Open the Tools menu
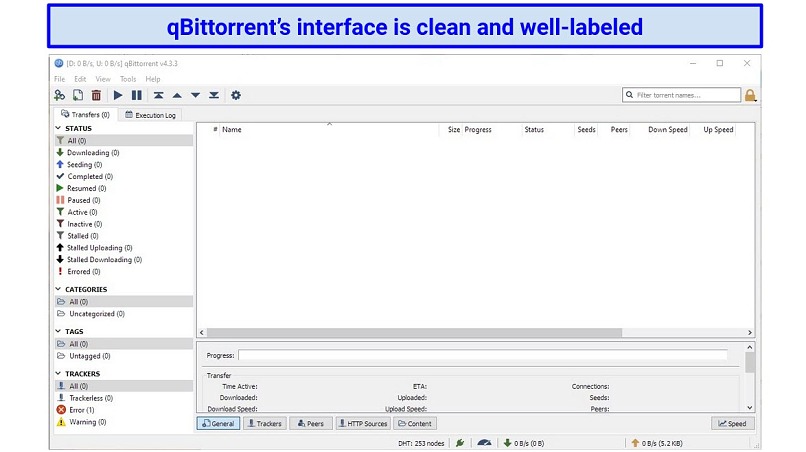The height and width of the screenshot is (452, 806). (x=128, y=79)
